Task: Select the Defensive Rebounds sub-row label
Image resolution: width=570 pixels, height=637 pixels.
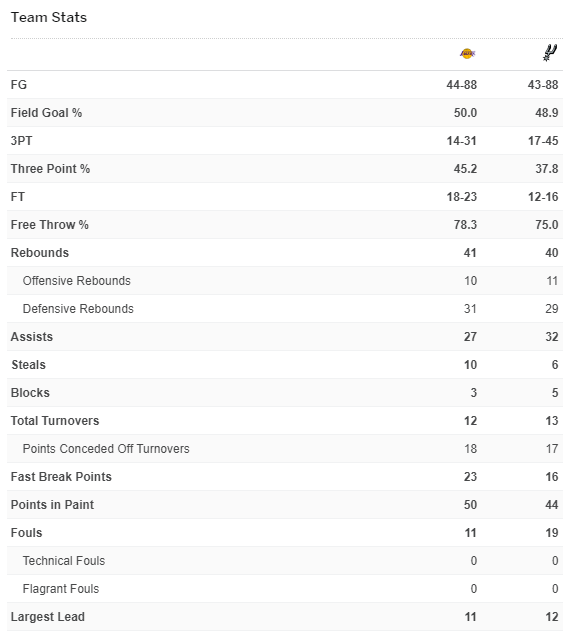Action: [x=78, y=309]
